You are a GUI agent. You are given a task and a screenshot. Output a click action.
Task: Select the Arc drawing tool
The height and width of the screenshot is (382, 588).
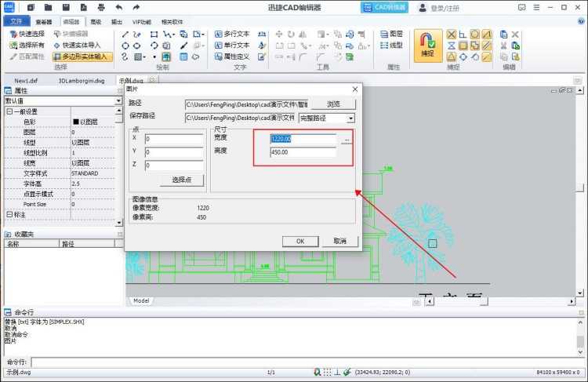click(154, 45)
